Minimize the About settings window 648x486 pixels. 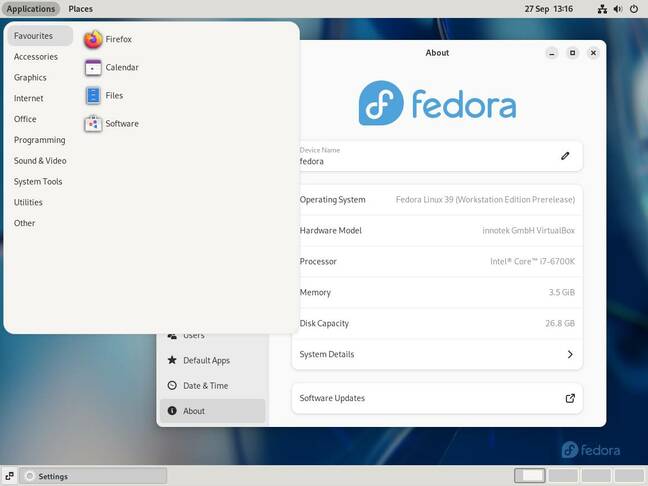(x=552, y=53)
